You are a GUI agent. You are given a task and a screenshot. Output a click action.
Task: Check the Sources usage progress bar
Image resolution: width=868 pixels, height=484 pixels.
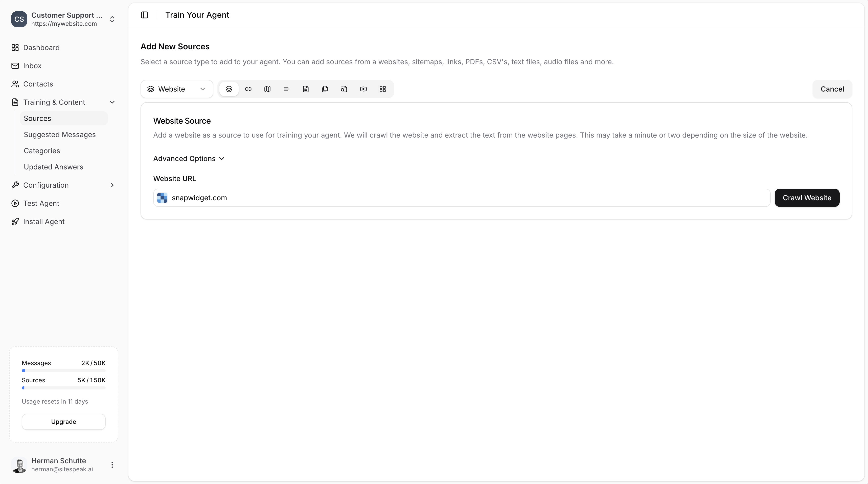click(63, 388)
